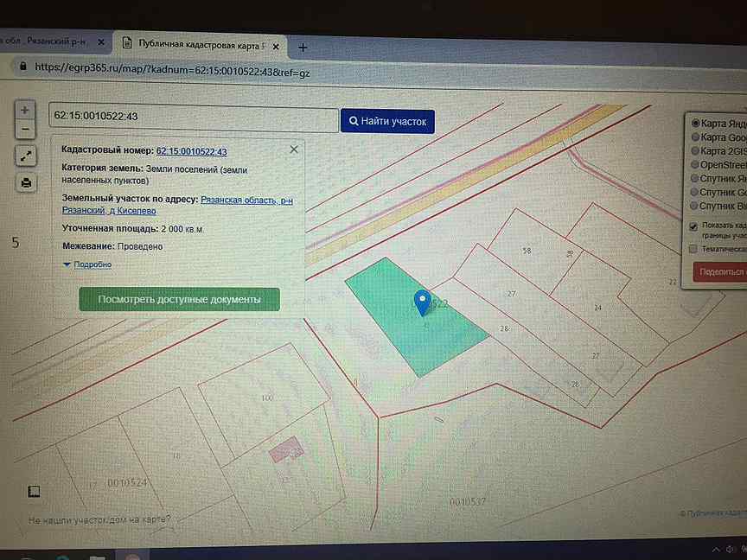The image size is (747, 560).
Task: Zoom in the map with plus button
Action: click(25, 111)
